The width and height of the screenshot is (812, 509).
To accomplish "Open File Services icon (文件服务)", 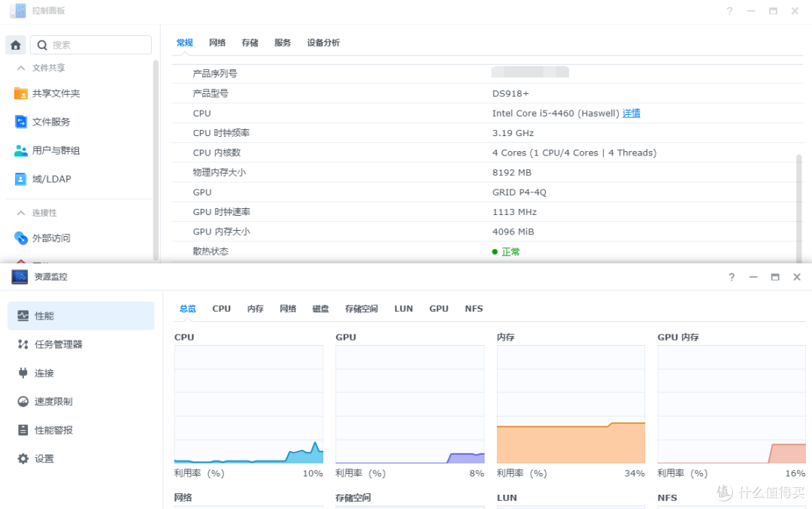I will (x=21, y=122).
